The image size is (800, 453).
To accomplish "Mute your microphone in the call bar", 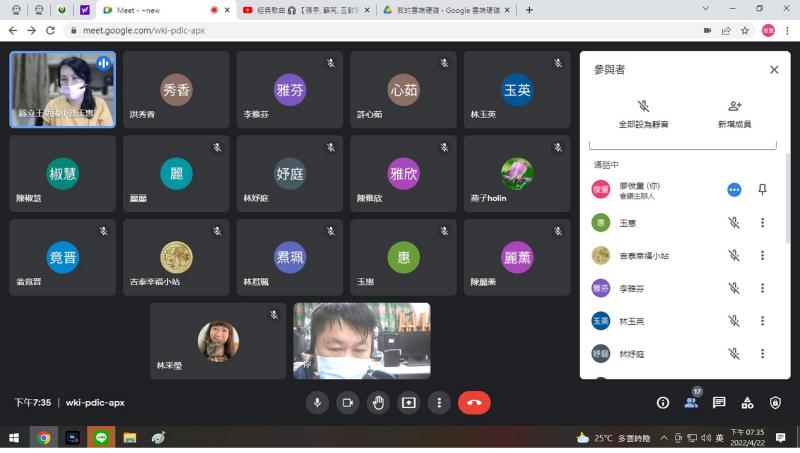I will [x=317, y=402].
